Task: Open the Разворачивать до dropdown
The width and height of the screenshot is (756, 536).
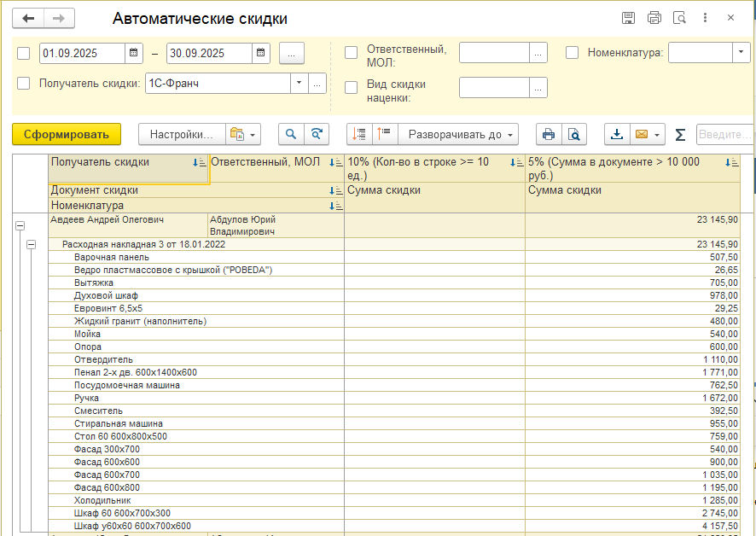Action: [x=458, y=135]
